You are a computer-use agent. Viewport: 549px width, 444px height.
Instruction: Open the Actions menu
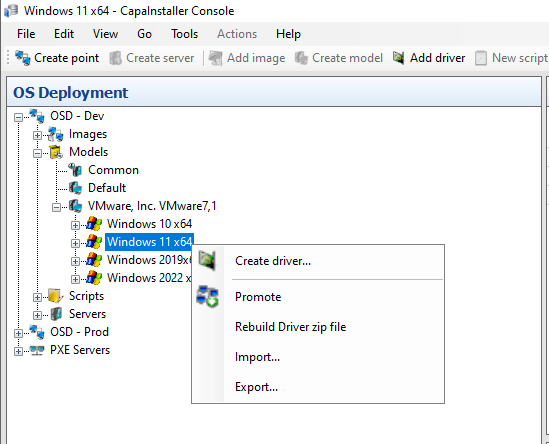click(x=237, y=34)
